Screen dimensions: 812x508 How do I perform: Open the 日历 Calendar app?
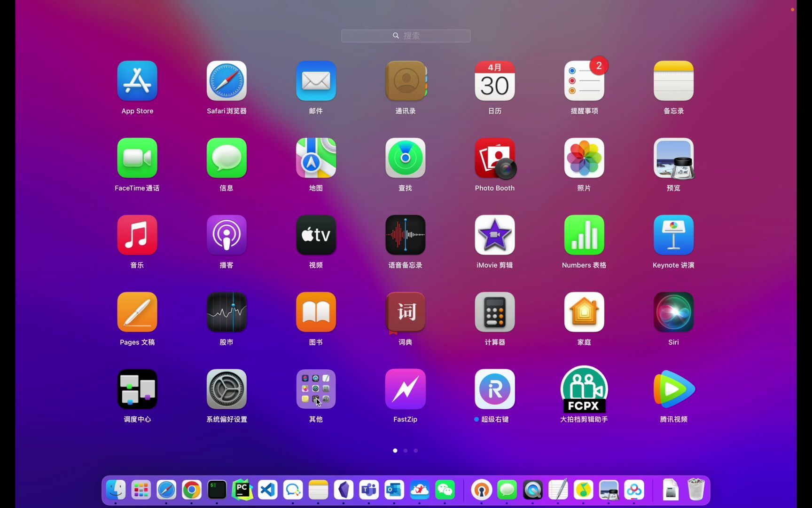click(495, 81)
